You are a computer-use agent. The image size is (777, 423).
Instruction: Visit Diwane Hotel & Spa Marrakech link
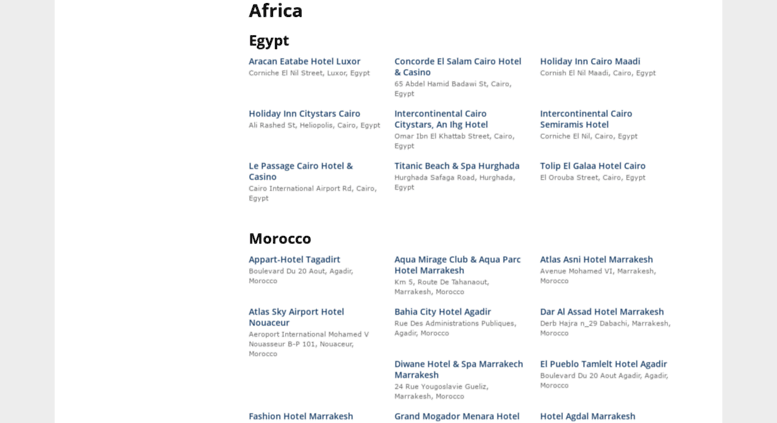pos(458,370)
